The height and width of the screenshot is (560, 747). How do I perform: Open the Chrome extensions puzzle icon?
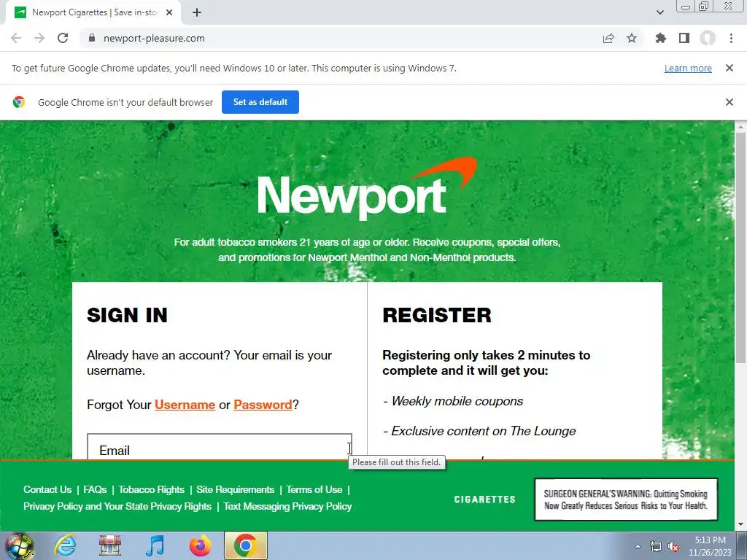(x=661, y=38)
